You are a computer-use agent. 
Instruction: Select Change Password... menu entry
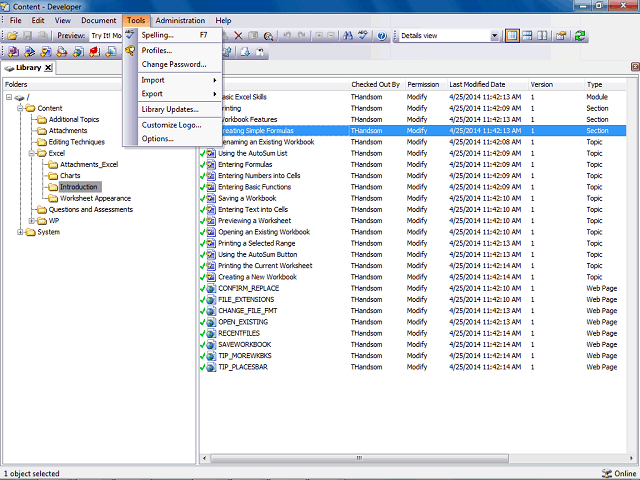180,64
